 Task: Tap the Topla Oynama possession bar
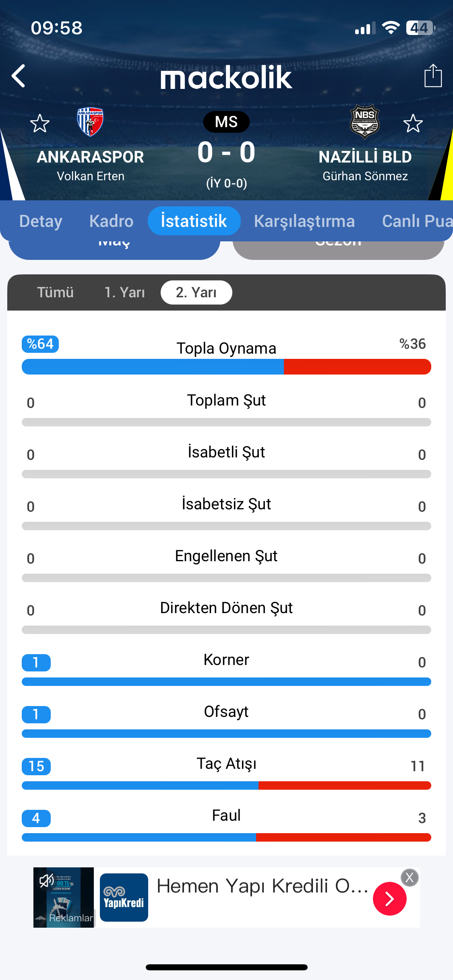click(226, 366)
